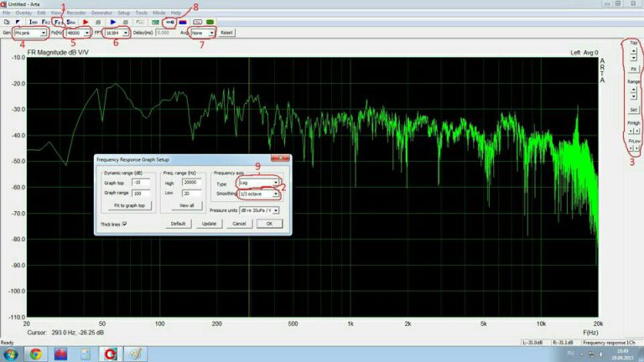The image size is (644, 362).
Task: Click the Spa spectrum analyzer icon
Action: click(71, 23)
